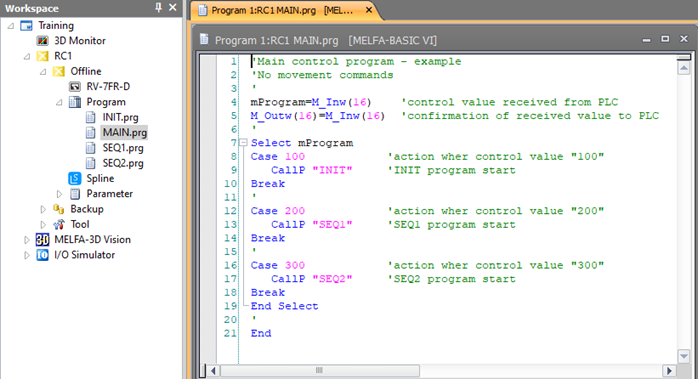Click the editor scroll down arrow
The image size is (698, 379).
tap(683, 356)
